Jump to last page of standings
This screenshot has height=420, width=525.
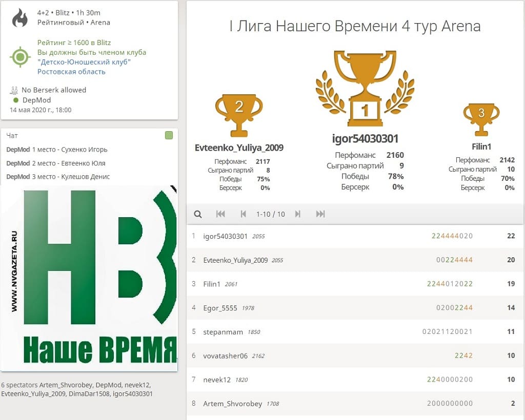pyautogui.click(x=320, y=214)
